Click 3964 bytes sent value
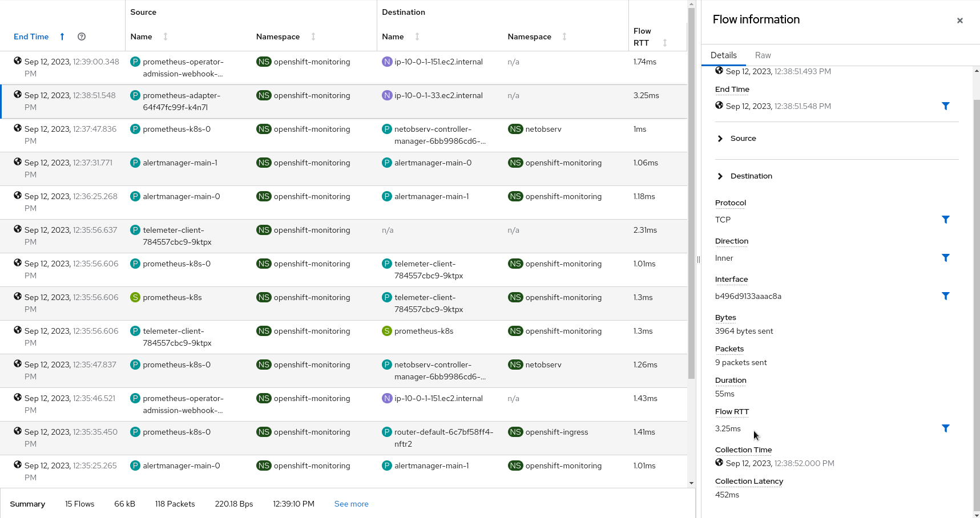The height and width of the screenshot is (518, 980). tap(744, 331)
